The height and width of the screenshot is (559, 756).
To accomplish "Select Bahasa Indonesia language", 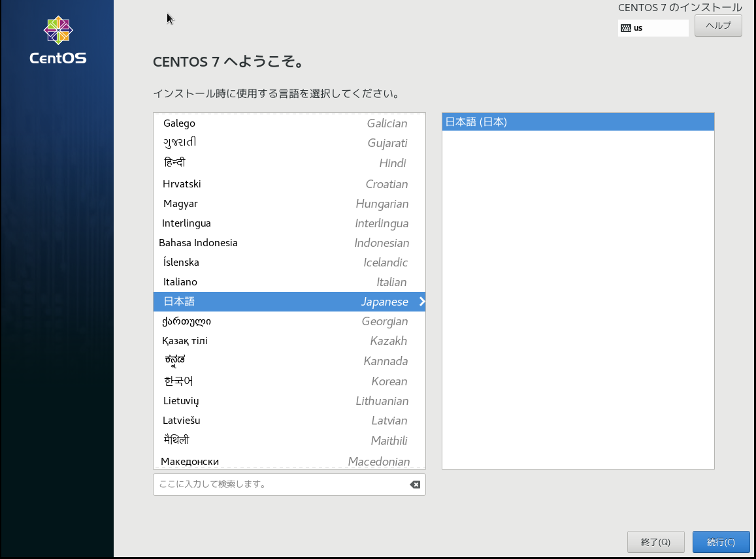I will tap(289, 243).
